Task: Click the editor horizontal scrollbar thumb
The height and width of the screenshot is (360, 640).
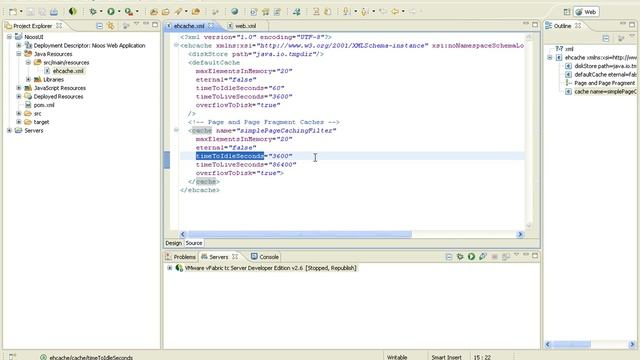Action: coord(300,234)
